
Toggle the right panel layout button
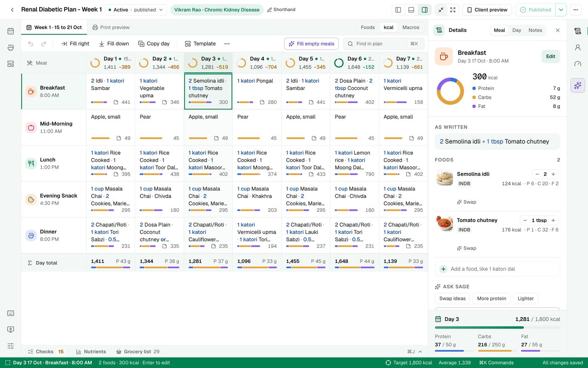(425, 10)
